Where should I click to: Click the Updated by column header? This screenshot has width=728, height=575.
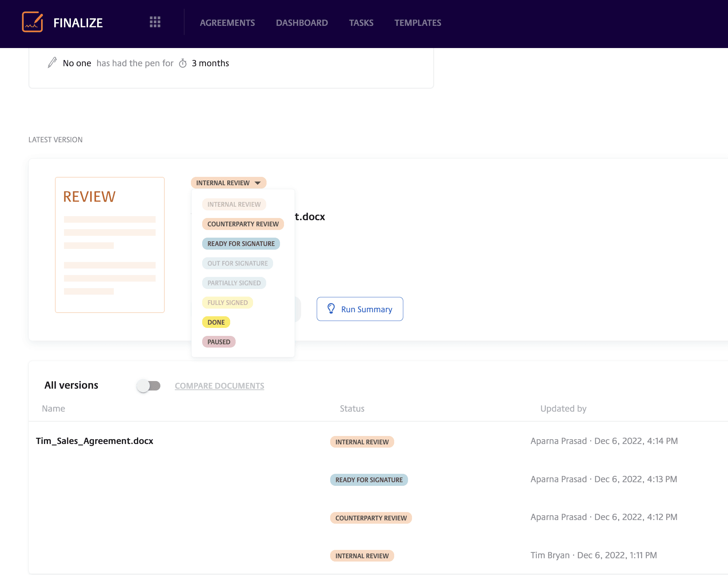[x=564, y=409]
